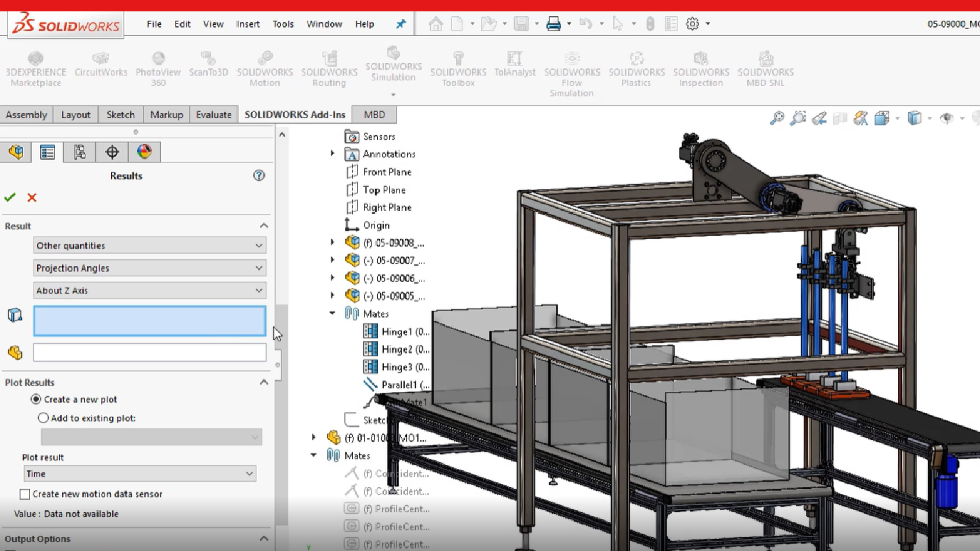
Task: Switch to the Evaluate tab
Action: [213, 115]
